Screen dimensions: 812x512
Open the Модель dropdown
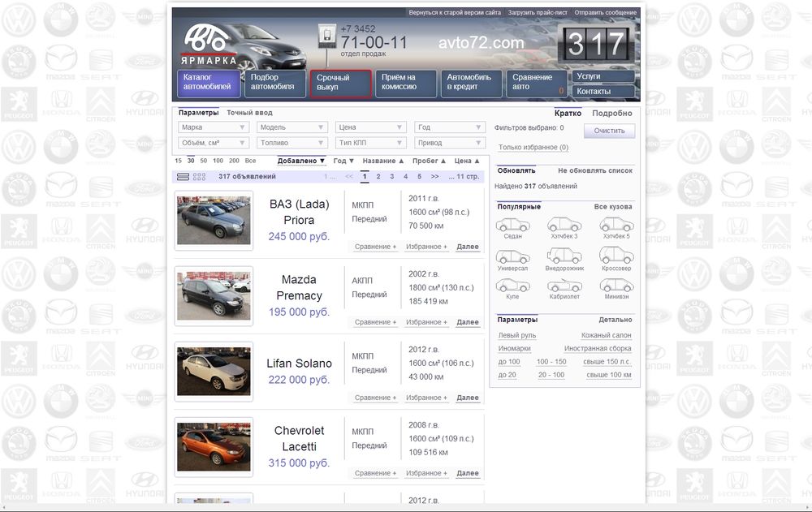tap(292, 127)
